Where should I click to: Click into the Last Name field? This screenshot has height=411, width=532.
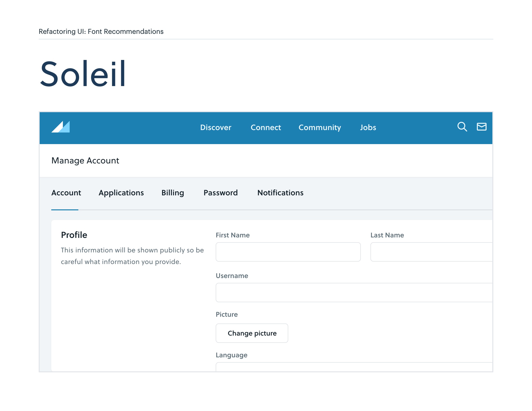point(431,252)
